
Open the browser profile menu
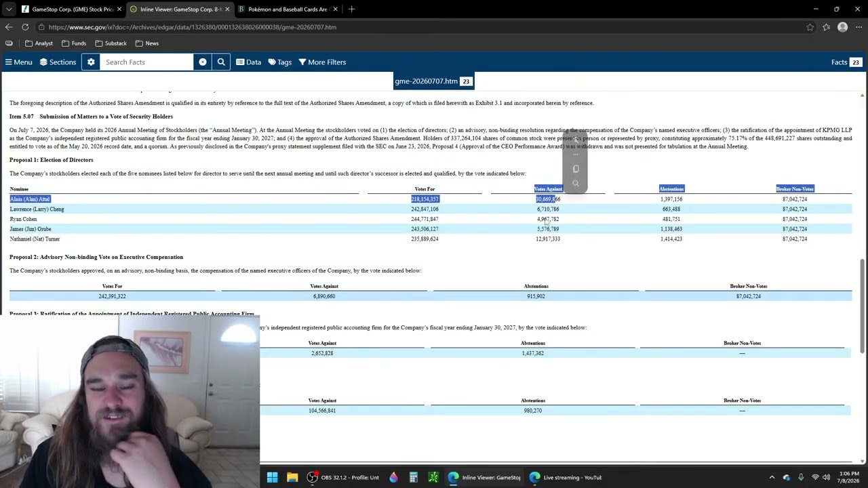[842, 27]
